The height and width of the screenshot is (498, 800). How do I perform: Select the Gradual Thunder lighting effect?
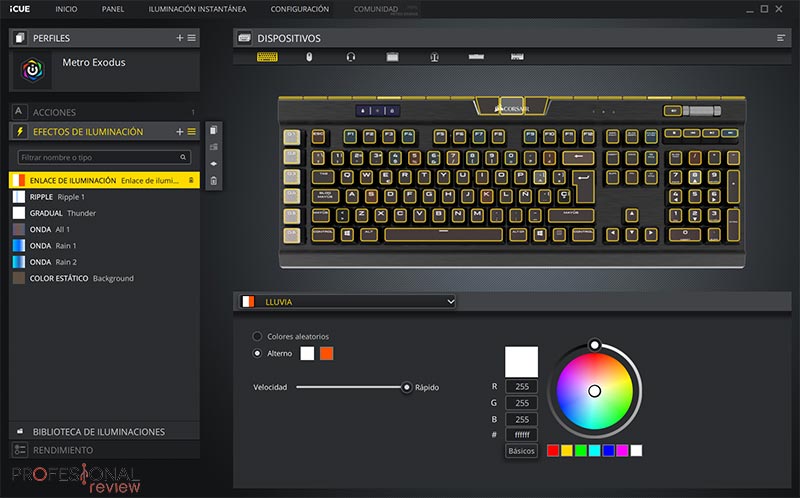[x=104, y=213]
